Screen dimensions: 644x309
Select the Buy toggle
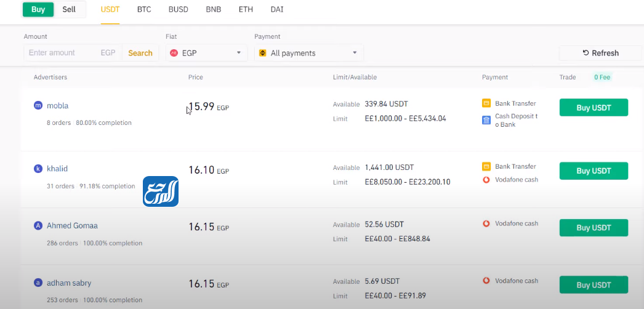click(x=38, y=9)
